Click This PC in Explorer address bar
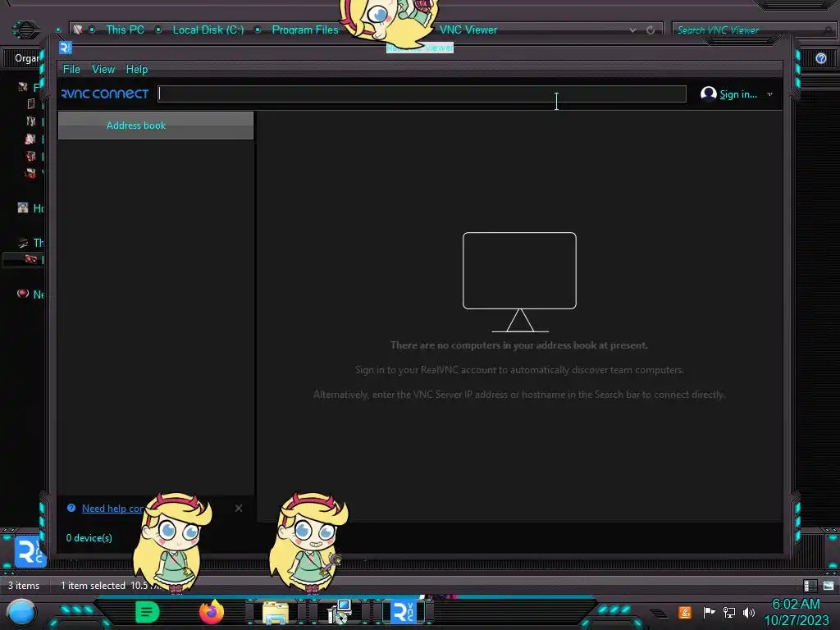The image size is (840, 630). click(125, 30)
